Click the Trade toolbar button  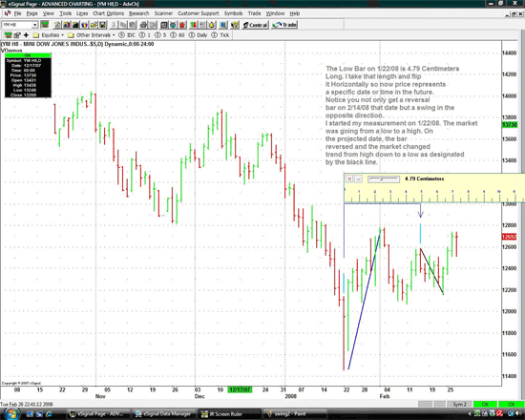[x=283, y=25]
